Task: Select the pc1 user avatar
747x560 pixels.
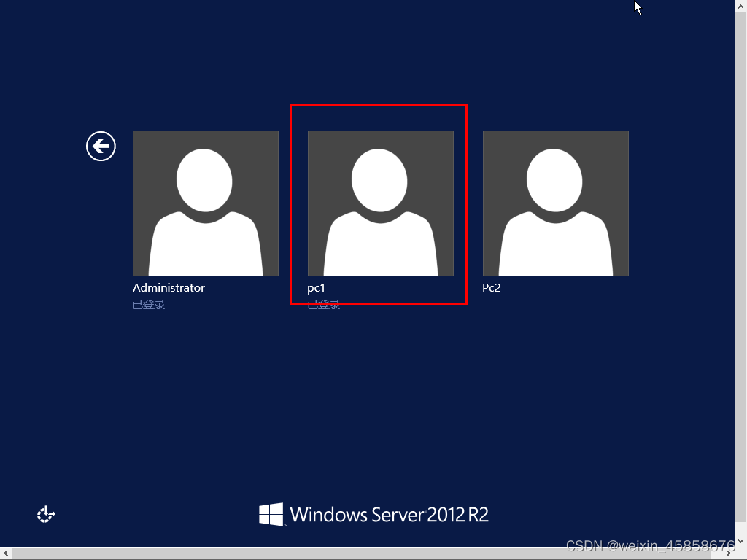Action: 381,203
